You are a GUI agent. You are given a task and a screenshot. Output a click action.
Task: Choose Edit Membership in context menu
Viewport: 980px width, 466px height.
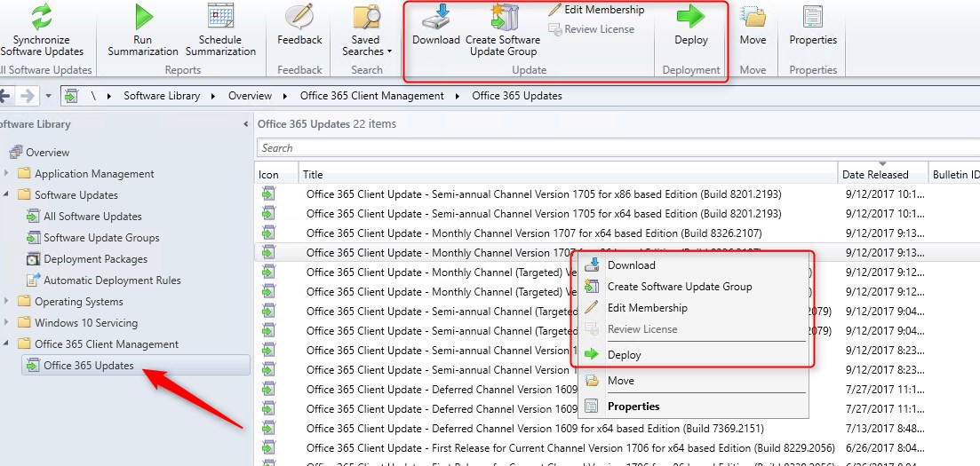(648, 307)
